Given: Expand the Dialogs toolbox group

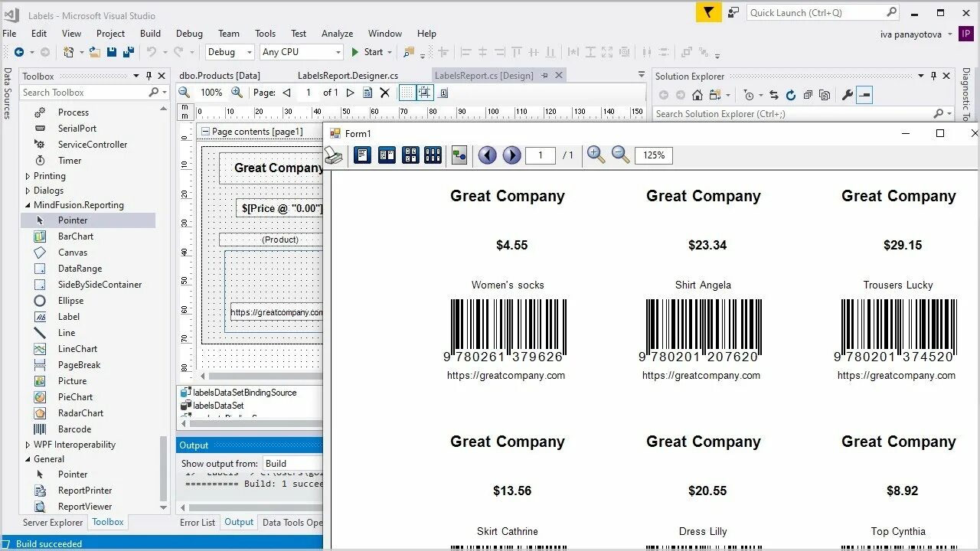Looking at the screenshot, I should (28, 191).
